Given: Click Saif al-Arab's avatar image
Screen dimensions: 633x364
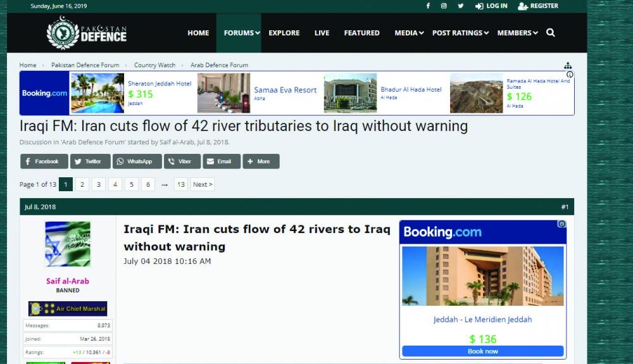Looking at the screenshot, I should [x=67, y=244].
